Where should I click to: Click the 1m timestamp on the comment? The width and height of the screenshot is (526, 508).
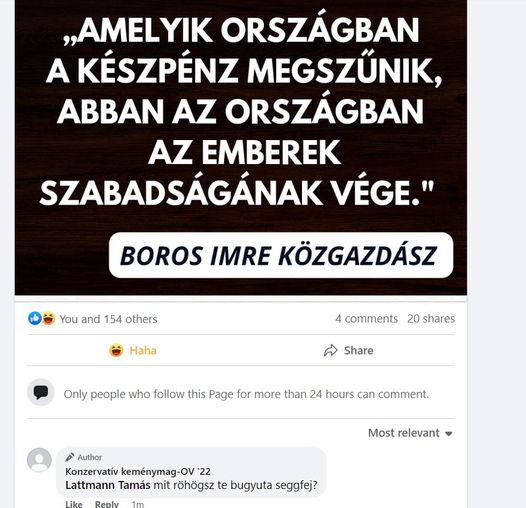pyautogui.click(x=138, y=504)
